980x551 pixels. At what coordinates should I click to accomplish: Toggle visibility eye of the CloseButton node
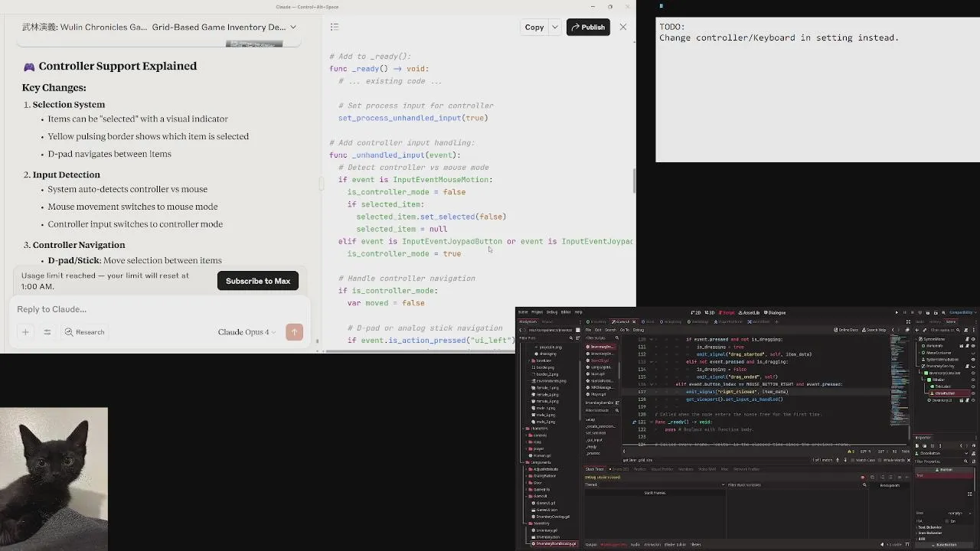973,393
